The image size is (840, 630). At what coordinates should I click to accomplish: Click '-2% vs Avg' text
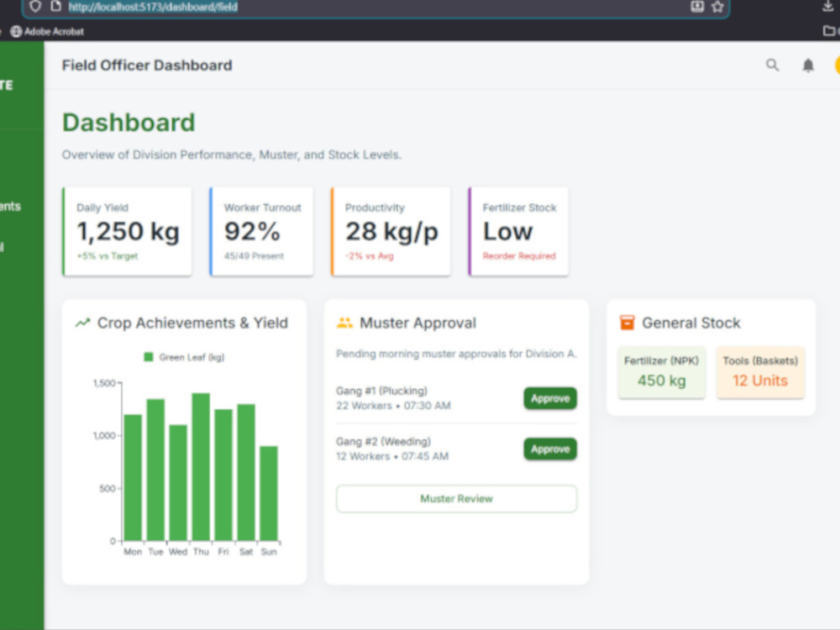369,256
